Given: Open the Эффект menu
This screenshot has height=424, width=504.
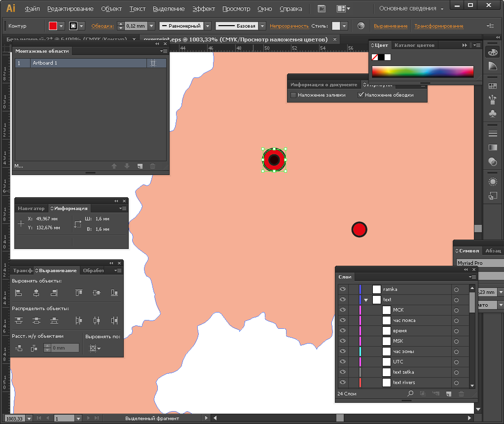Looking at the screenshot, I should [x=203, y=9].
